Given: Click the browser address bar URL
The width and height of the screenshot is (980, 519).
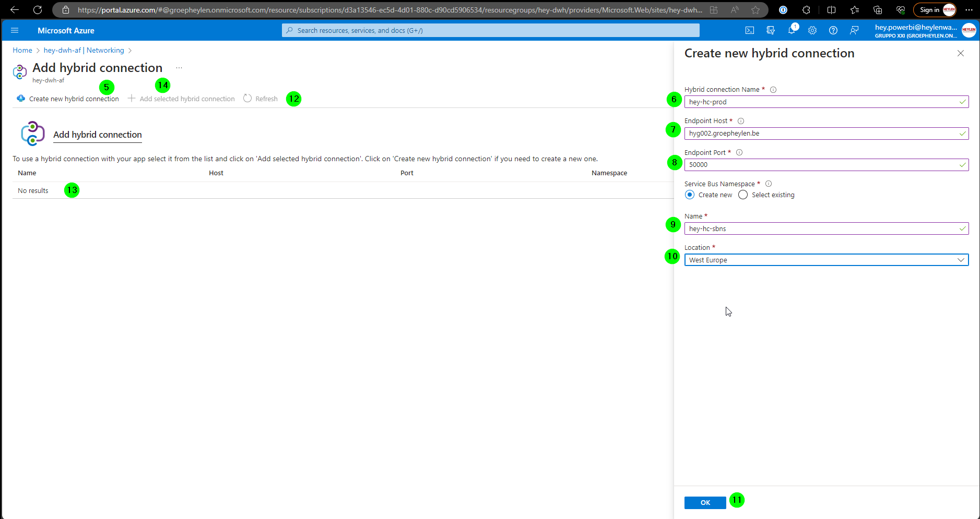Looking at the screenshot, I should [389, 9].
